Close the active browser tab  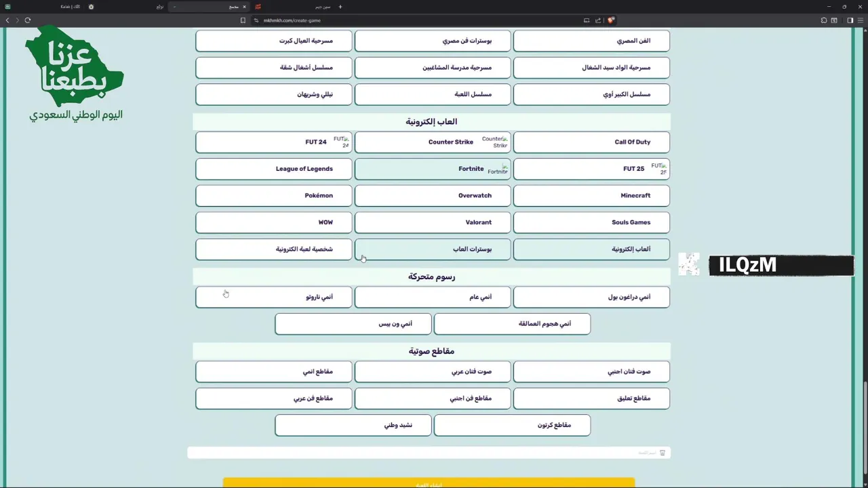click(244, 7)
